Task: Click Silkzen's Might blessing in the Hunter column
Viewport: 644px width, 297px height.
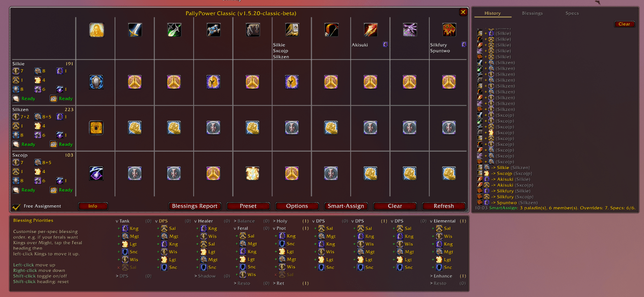Action: (x=331, y=127)
